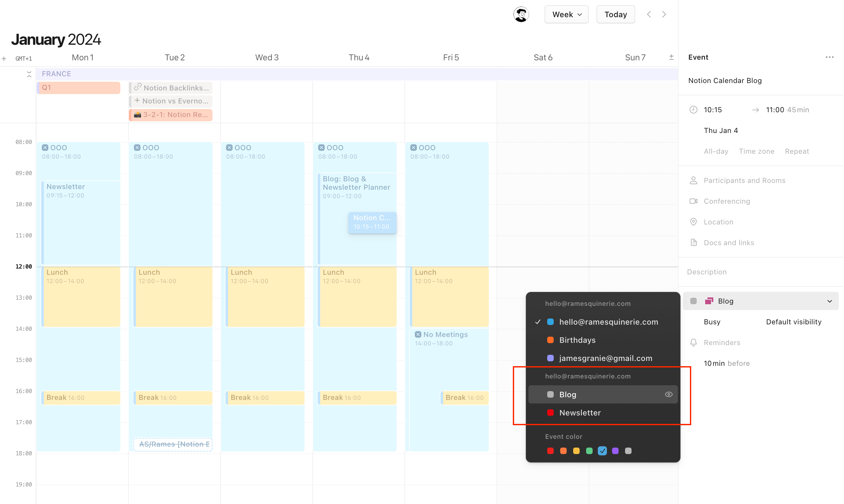Click the Location field
This screenshot has width=844, height=504.
(718, 222)
